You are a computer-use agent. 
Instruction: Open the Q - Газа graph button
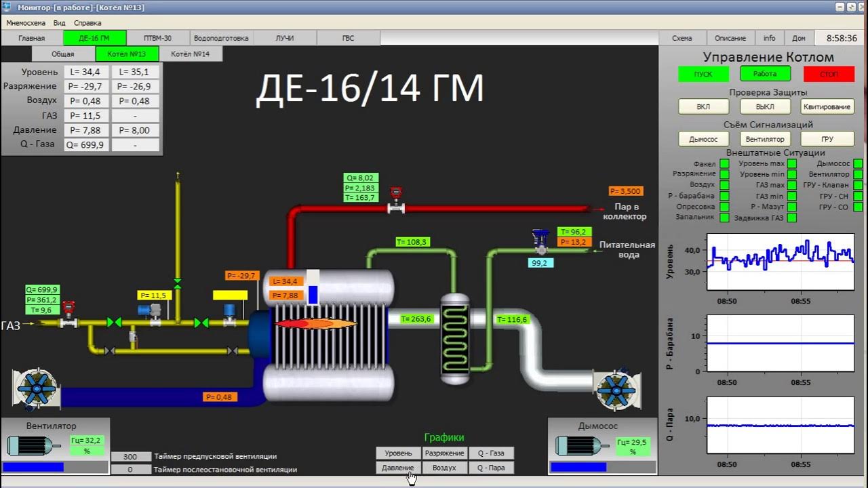click(491, 453)
